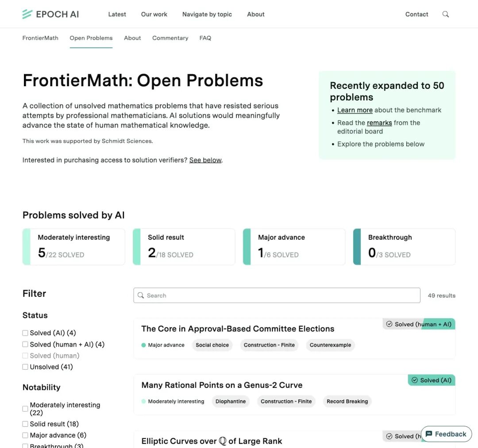Switch to the Commentary tab
The width and height of the screenshot is (478, 448).
click(x=170, y=38)
